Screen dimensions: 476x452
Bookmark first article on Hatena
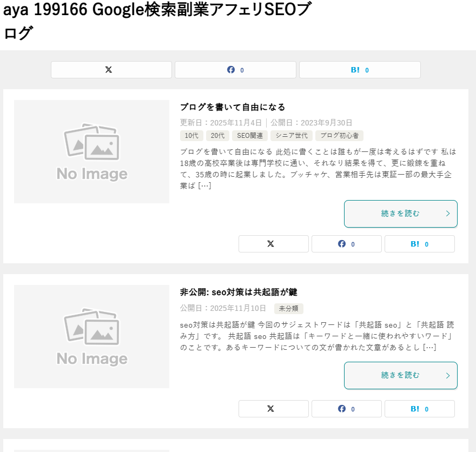click(x=419, y=244)
